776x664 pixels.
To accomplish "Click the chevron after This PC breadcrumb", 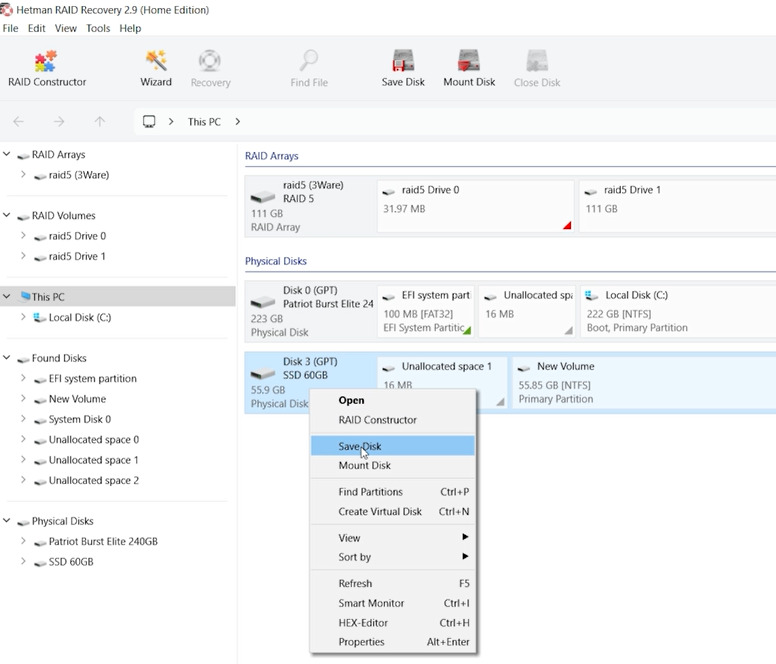I will coord(238,122).
